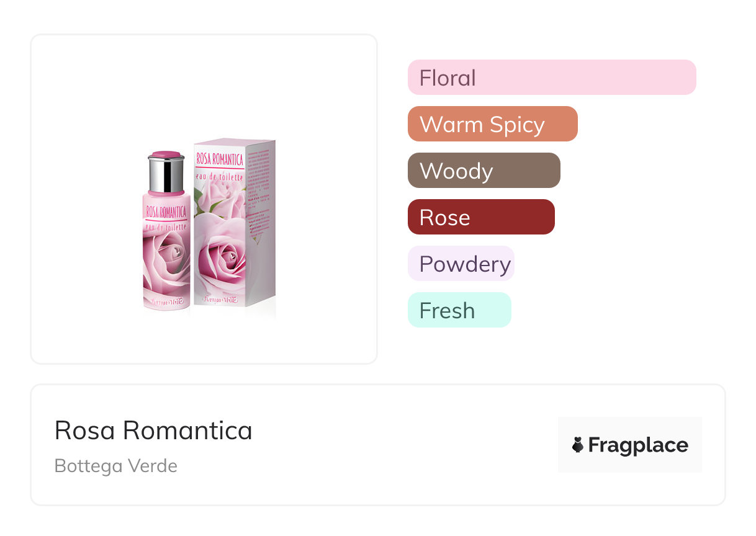Image resolution: width=756 pixels, height=536 pixels.
Task: Click the dark red Rose accord bar
Action: 480,217
